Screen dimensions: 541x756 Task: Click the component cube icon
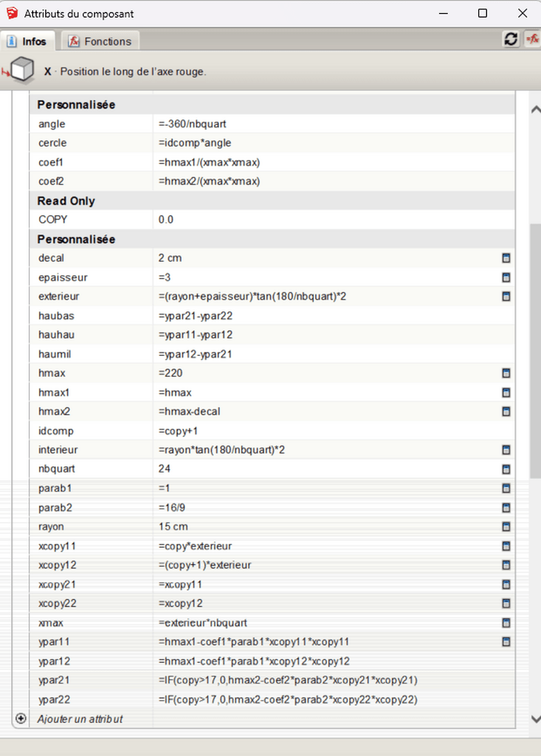21,72
